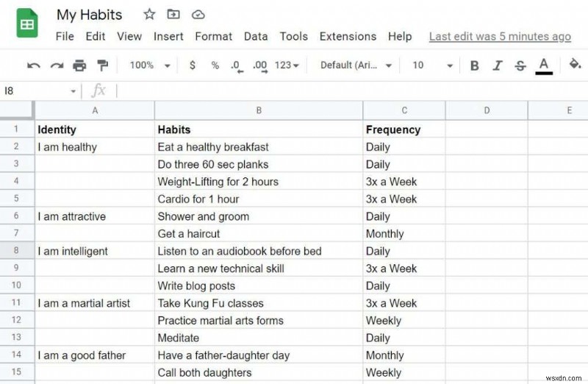This screenshot has width=588, height=384.
Task: Select the Habits header cell
Action: [x=259, y=129]
